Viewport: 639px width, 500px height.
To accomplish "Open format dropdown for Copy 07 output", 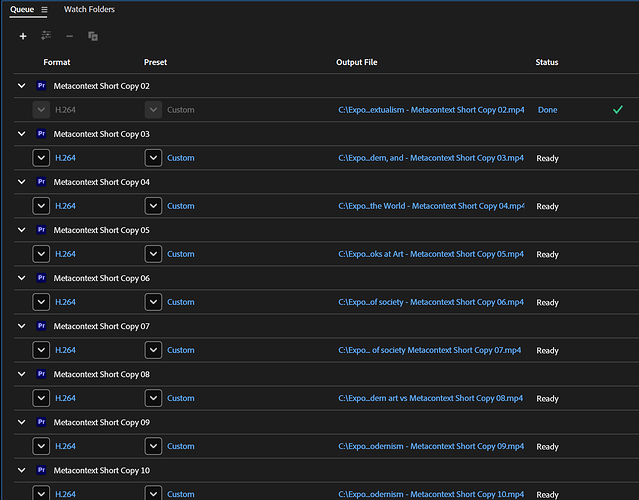I will 41,350.
